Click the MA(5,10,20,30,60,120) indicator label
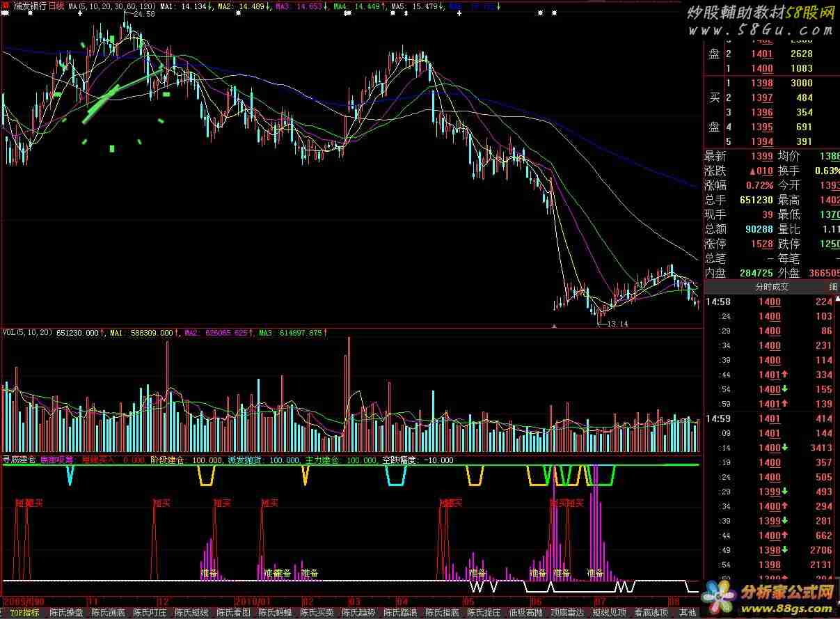Viewport: 840px width, 619px height. click(111, 6)
